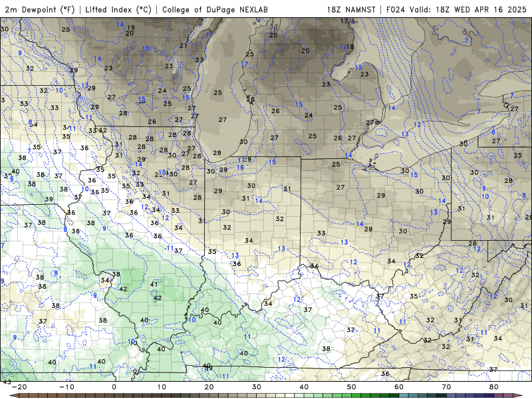532x399 pixels.
Task: Select the 'College of DuPage NEXLAB' text
Action: [x=215, y=9]
